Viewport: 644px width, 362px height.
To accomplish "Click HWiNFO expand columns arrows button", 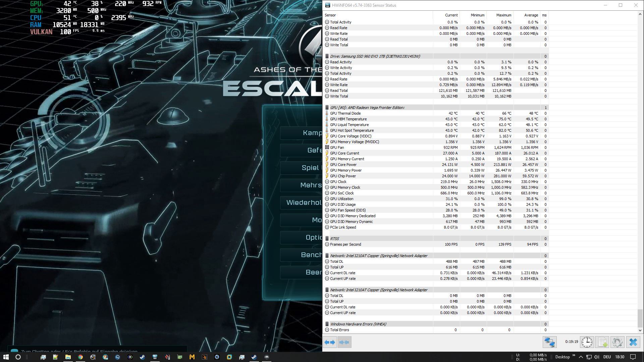I will point(330,342).
